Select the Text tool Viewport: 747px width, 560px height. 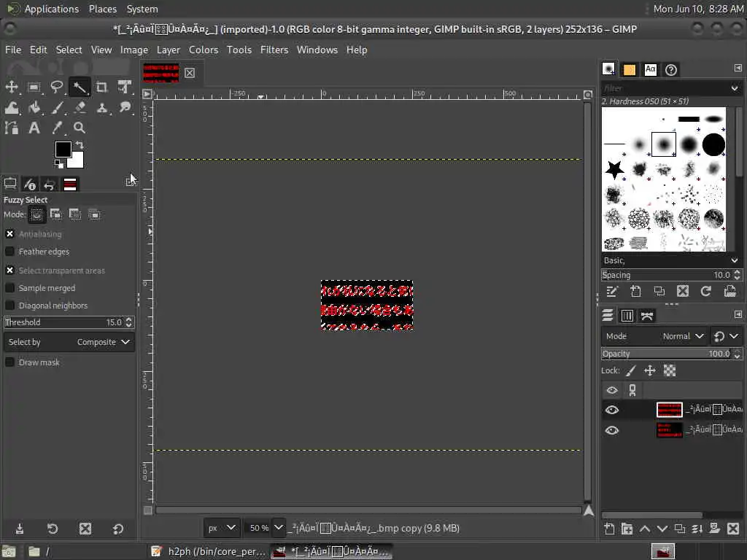(x=34, y=128)
